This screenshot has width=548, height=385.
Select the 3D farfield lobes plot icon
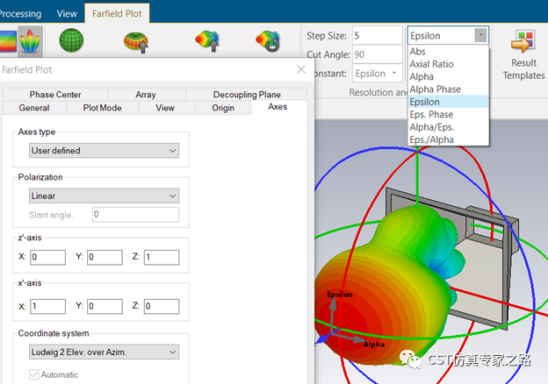click(x=30, y=41)
